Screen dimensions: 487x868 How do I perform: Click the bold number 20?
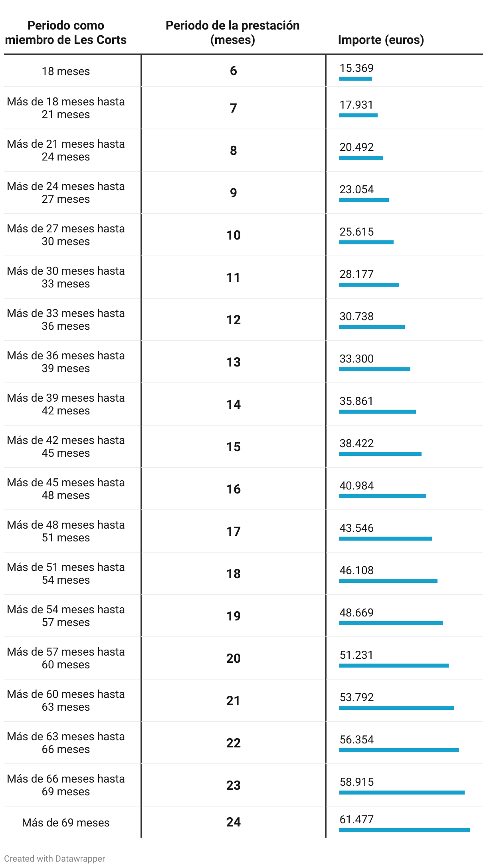[234, 658]
